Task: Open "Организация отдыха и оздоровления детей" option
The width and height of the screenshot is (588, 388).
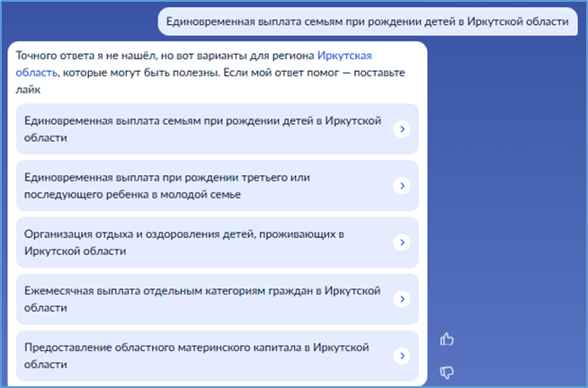Action: pyautogui.click(x=217, y=242)
